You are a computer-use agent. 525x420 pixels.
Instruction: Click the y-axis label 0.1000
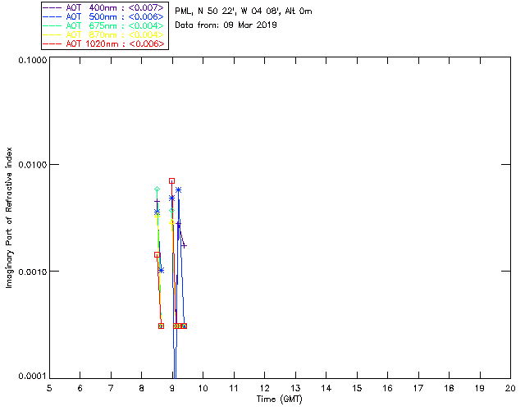33,60
